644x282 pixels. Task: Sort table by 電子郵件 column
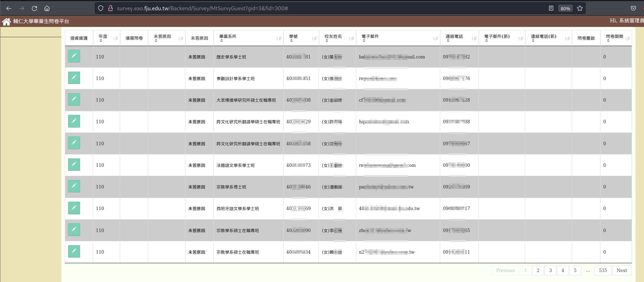tap(398, 38)
